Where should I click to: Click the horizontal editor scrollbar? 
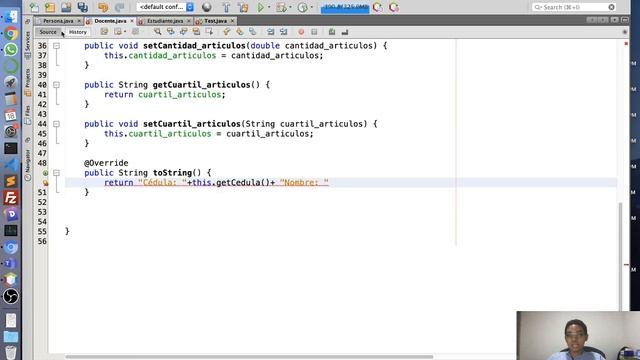click(x=249, y=357)
